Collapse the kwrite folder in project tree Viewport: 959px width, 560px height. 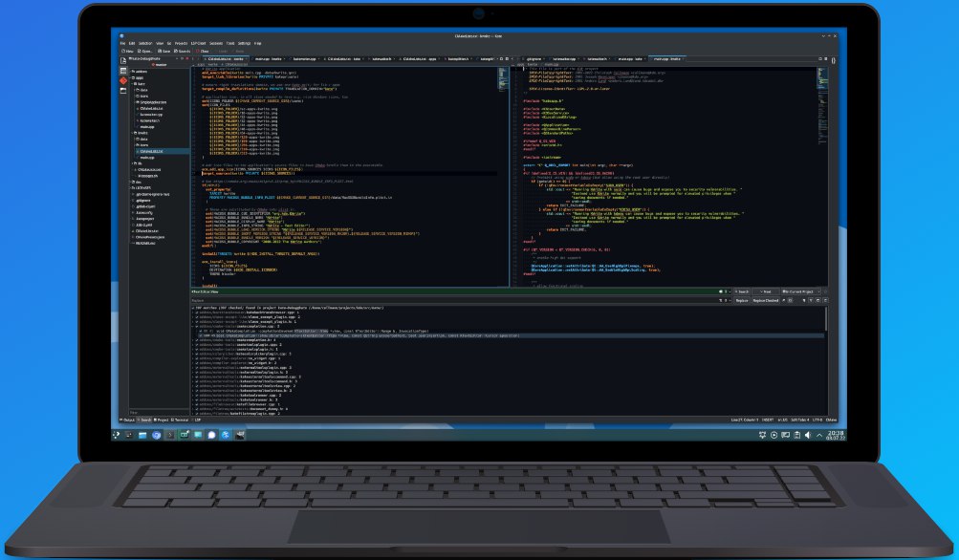click(x=131, y=132)
